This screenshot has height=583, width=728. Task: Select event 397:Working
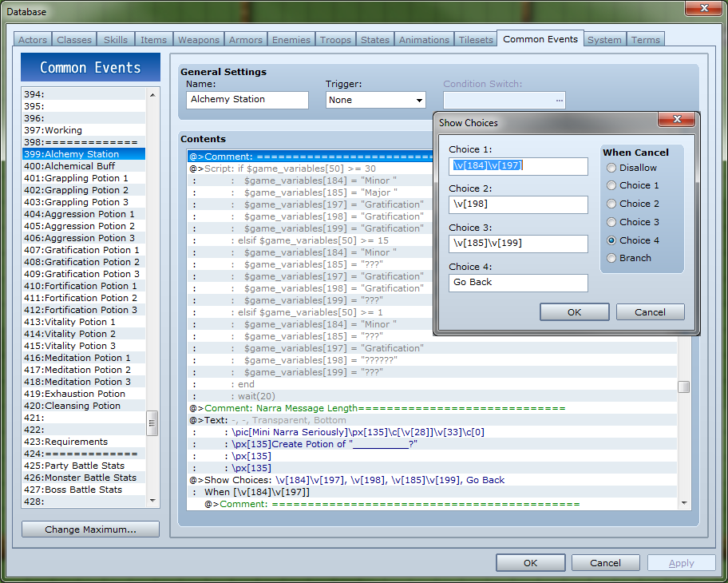[84, 130]
